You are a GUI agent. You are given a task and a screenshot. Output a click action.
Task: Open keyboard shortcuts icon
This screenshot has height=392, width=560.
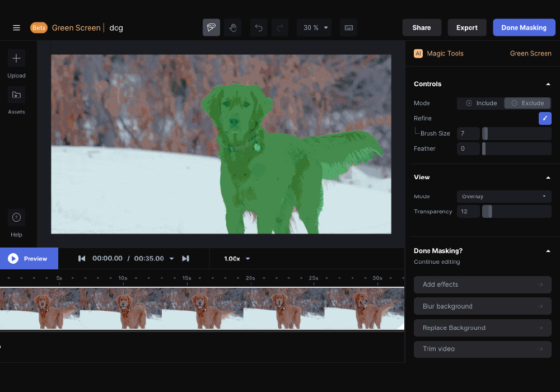tap(348, 27)
